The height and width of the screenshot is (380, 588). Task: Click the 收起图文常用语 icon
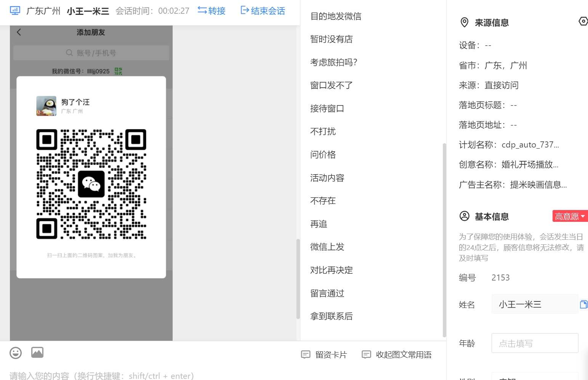366,355
